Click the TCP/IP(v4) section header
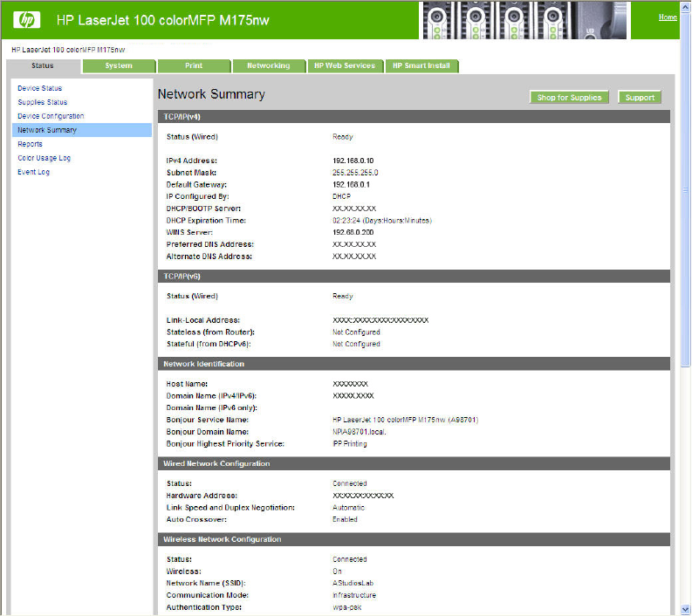The image size is (692, 616). (x=414, y=117)
